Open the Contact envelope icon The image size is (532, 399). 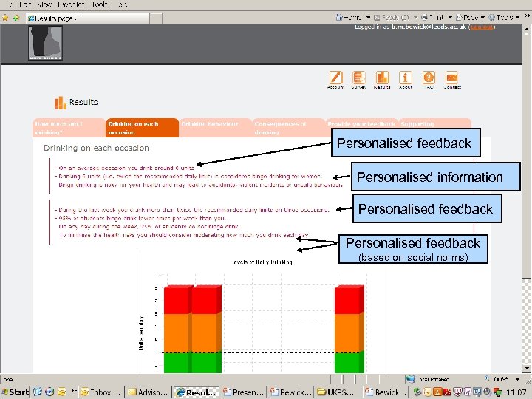tap(452, 78)
